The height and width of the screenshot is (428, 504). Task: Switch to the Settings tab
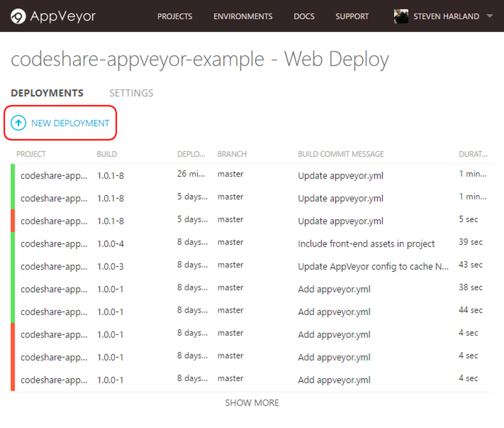pyautogui.click(x=131, y=93)
